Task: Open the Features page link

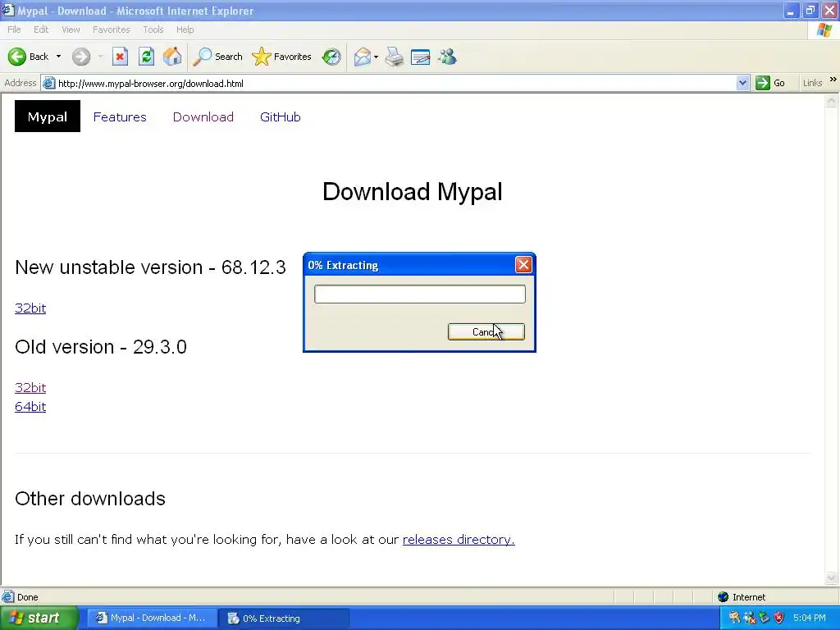Action: [120, 116]
